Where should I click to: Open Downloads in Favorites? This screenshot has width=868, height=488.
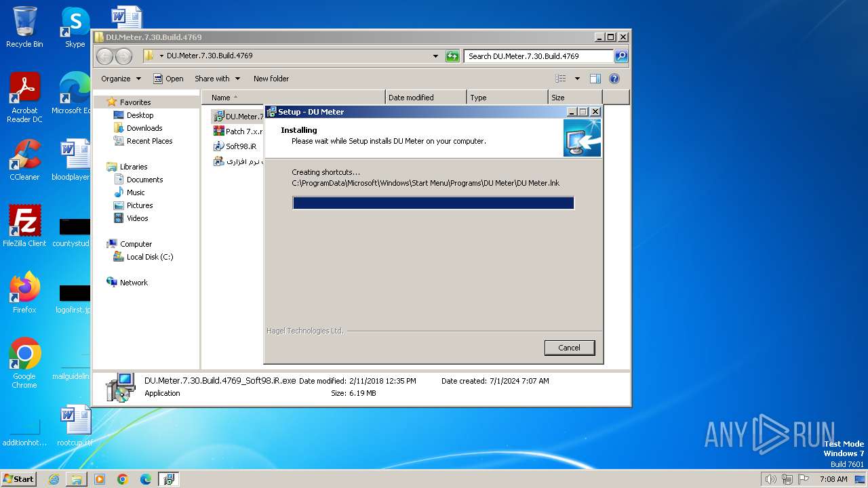point(144,128)
